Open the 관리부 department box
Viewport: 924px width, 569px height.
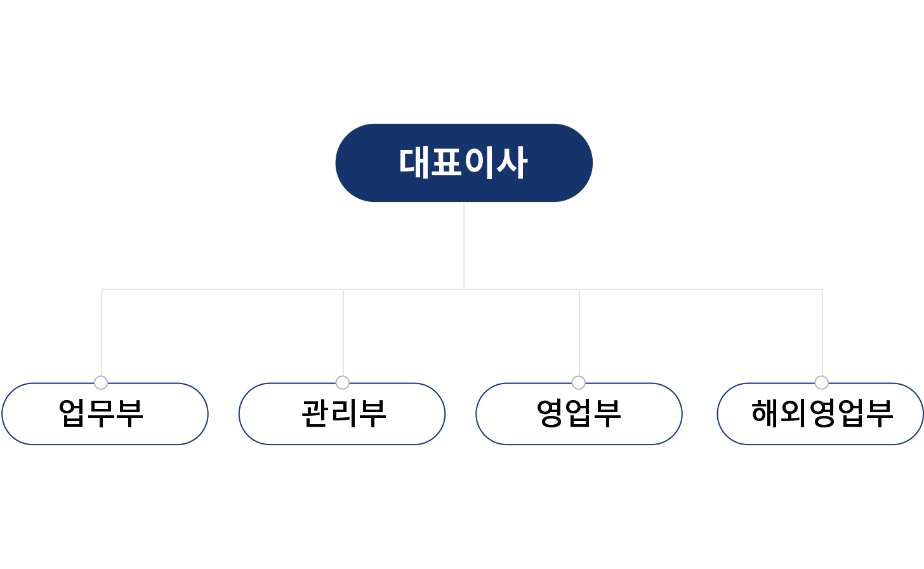click(342, 414)
